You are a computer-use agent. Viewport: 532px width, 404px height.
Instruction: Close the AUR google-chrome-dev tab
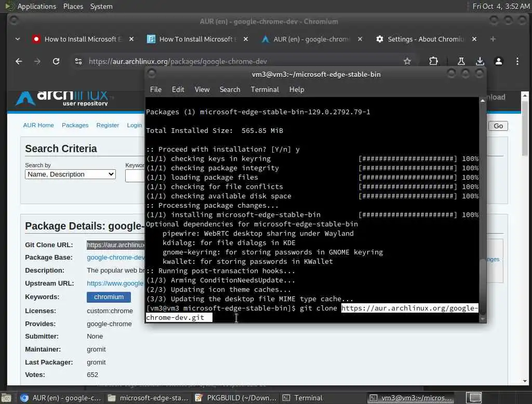tap(360, 39)
